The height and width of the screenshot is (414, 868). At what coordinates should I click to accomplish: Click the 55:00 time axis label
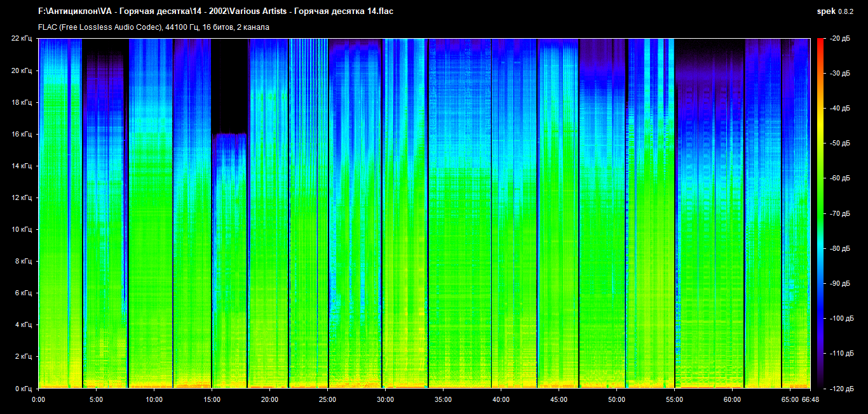[674, 400]
